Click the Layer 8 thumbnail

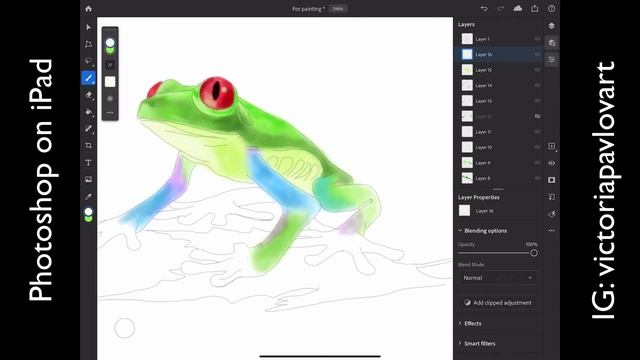(467, 178)
